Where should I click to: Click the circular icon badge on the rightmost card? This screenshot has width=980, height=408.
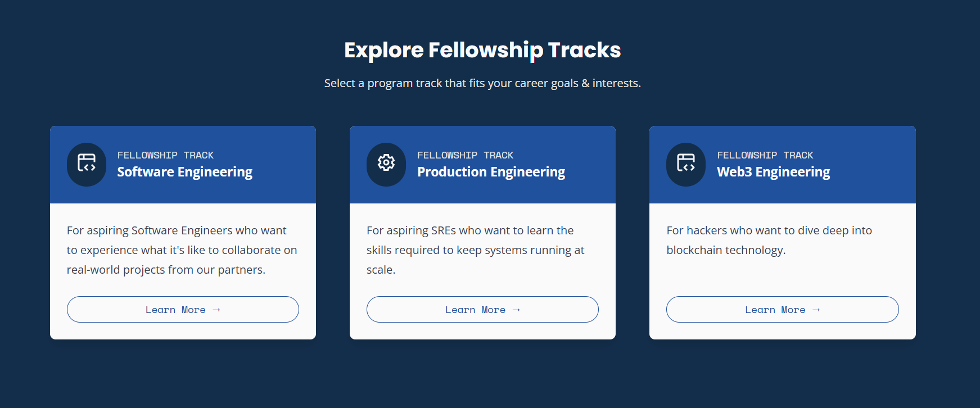686,164
